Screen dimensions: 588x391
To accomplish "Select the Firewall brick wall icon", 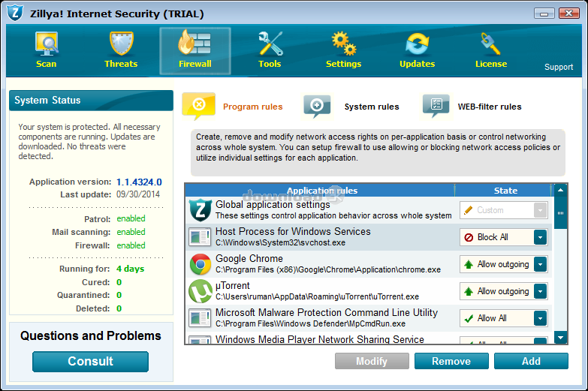I will click(x=194, y=42).
